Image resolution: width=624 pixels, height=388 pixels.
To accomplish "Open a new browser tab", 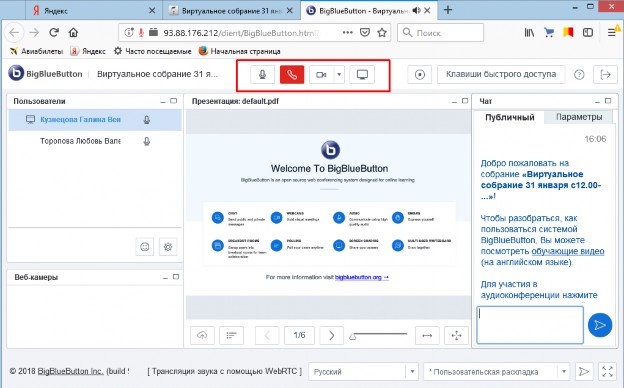I will (448, 10).
